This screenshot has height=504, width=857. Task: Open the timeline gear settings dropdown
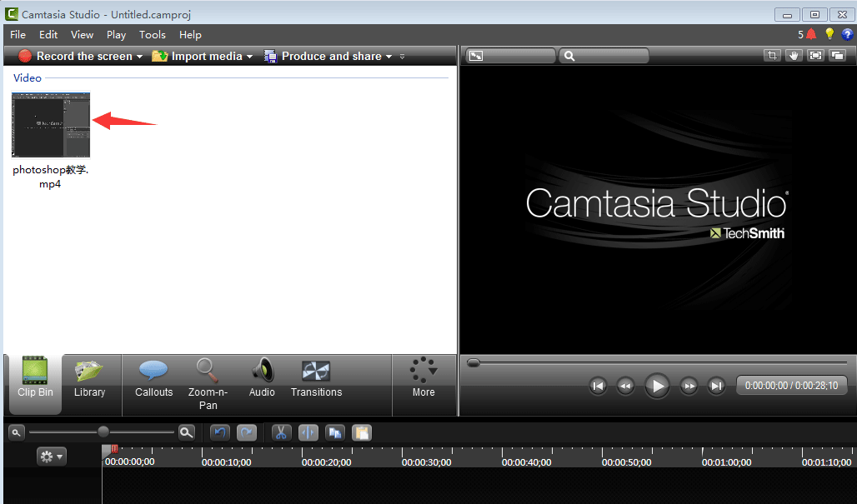coord(51,456)
